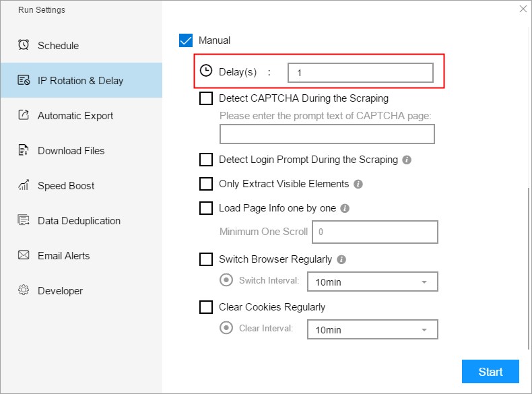
Task: Click the Developer gear icon
Action: click(24, 290)
